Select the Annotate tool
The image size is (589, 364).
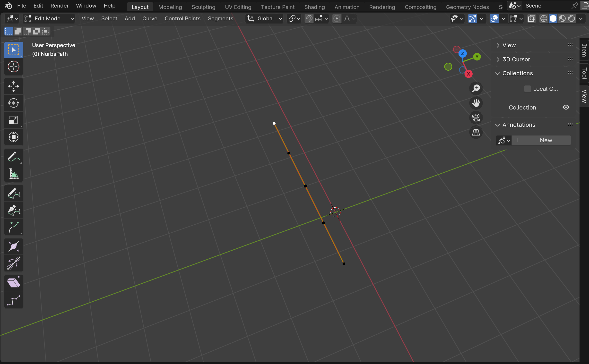[x=14, y=157]
